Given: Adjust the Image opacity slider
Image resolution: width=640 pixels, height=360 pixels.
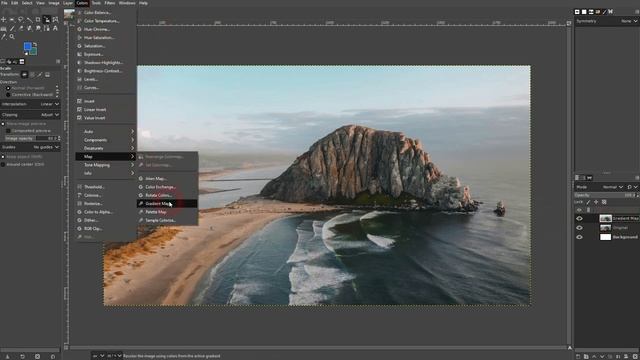Looking at the screenshot, I should tap(33, 139).
